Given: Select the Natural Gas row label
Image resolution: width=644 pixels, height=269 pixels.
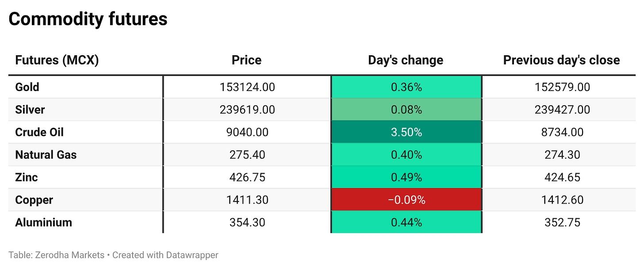Looking at the screenshot, I should 46,155.
